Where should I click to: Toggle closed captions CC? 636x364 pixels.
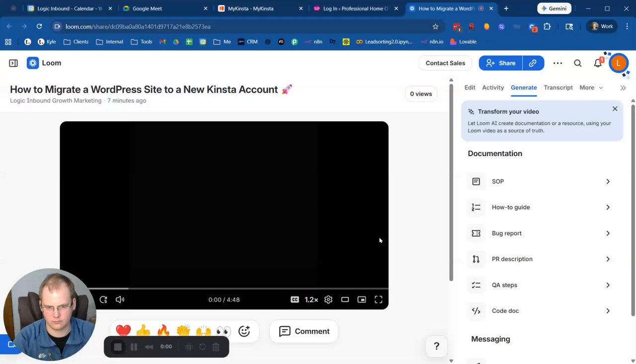[x=295, y=299]
